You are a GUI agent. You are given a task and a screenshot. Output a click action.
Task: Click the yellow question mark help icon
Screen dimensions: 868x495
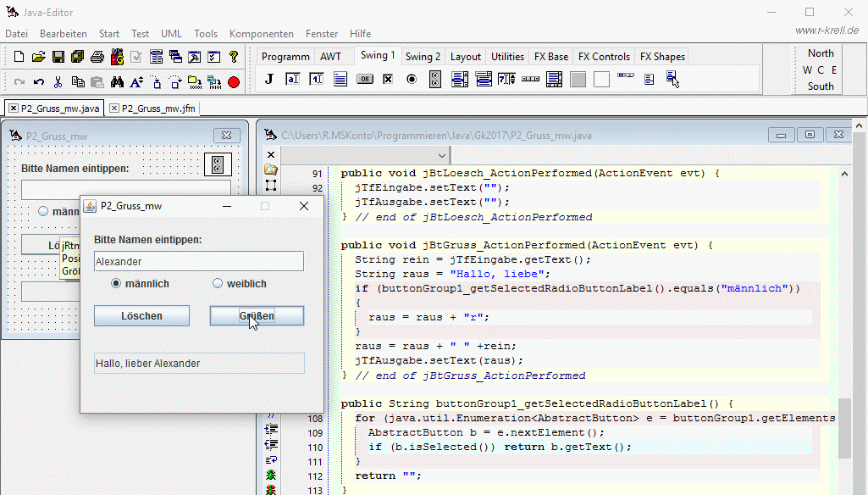(234, 57)
